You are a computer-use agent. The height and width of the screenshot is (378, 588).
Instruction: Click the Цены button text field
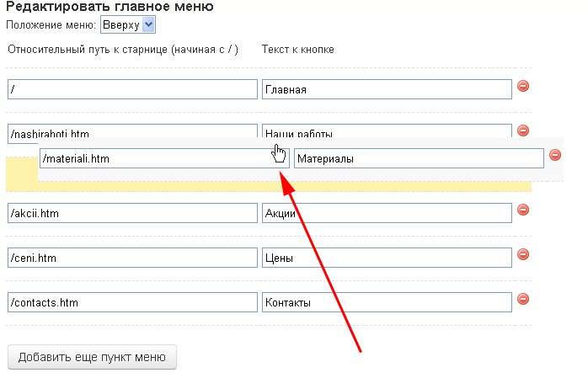pyautogui.click(x=387, y=258)
